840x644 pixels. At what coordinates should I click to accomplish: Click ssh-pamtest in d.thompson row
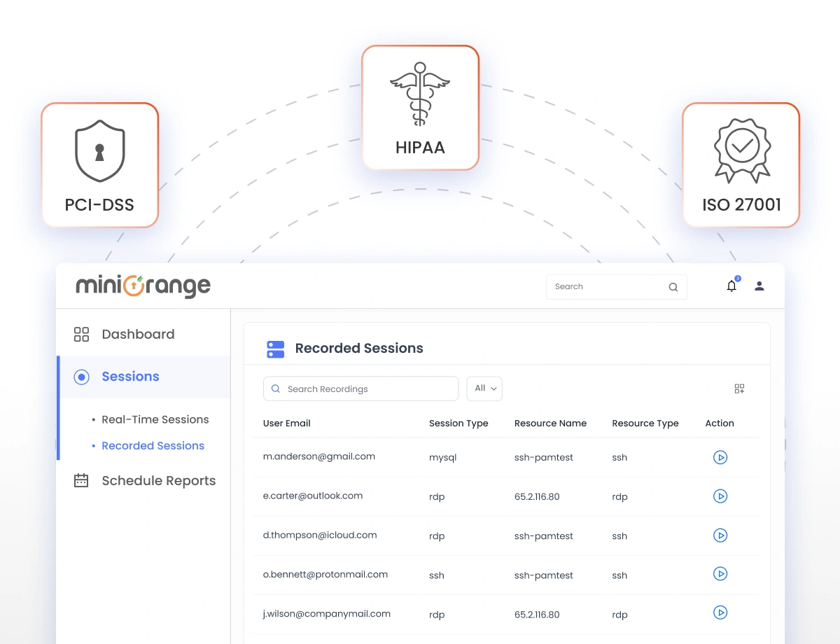click(x=544, y=536)
